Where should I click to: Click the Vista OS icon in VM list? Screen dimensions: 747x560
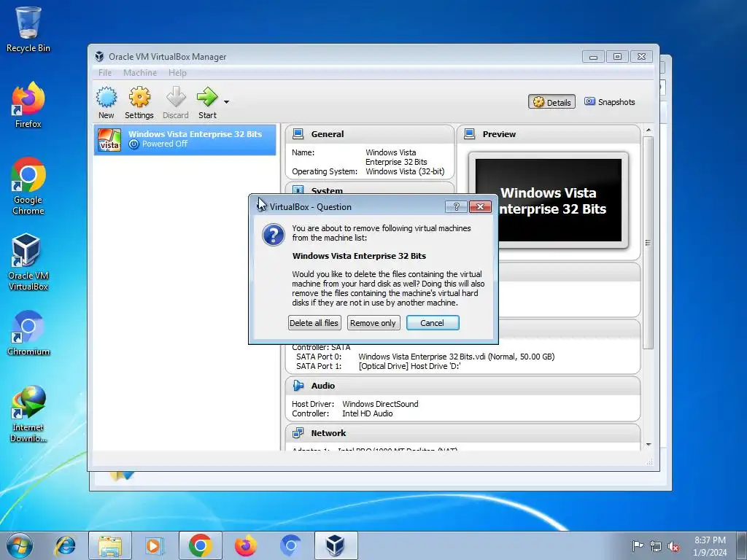[109, 140]
